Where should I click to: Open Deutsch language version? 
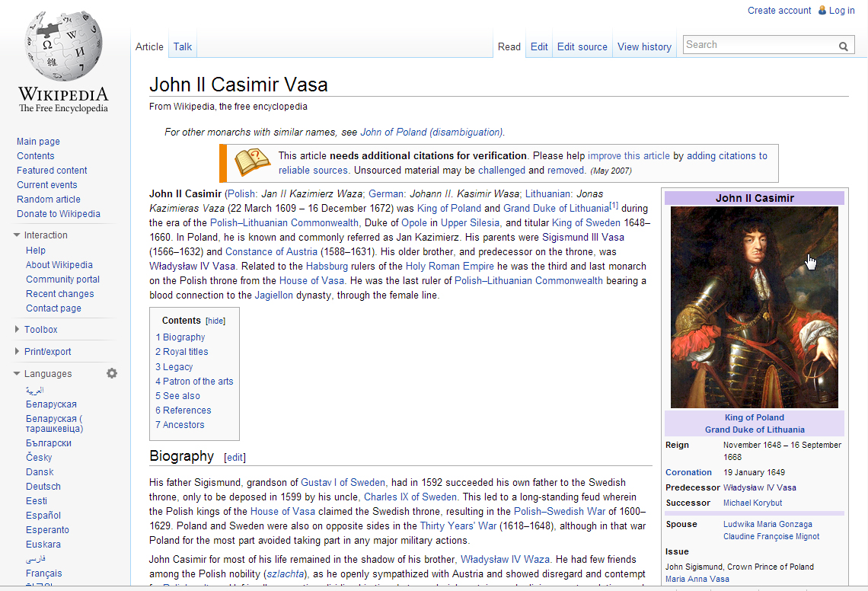tap(43, 487)
